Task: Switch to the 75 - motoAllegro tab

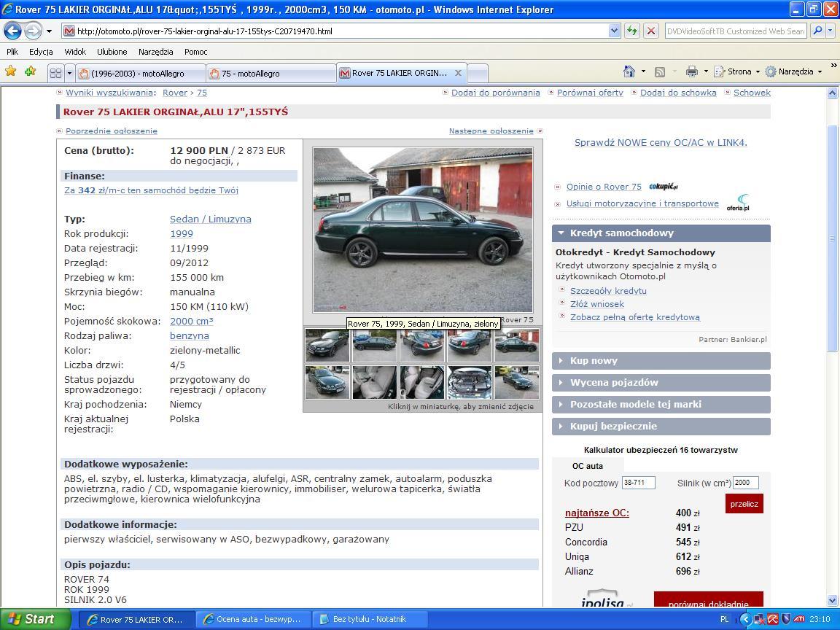Action: (x=270, y=73)
